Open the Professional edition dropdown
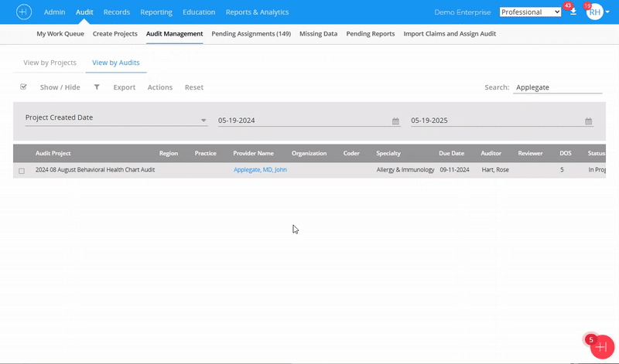 point(530,12)
